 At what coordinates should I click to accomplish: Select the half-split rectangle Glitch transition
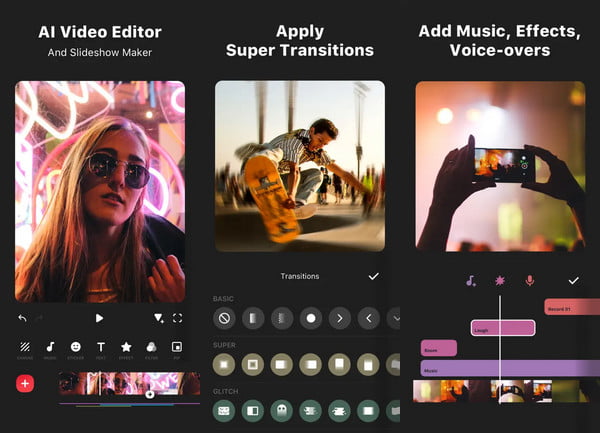(x=253, y=411)
